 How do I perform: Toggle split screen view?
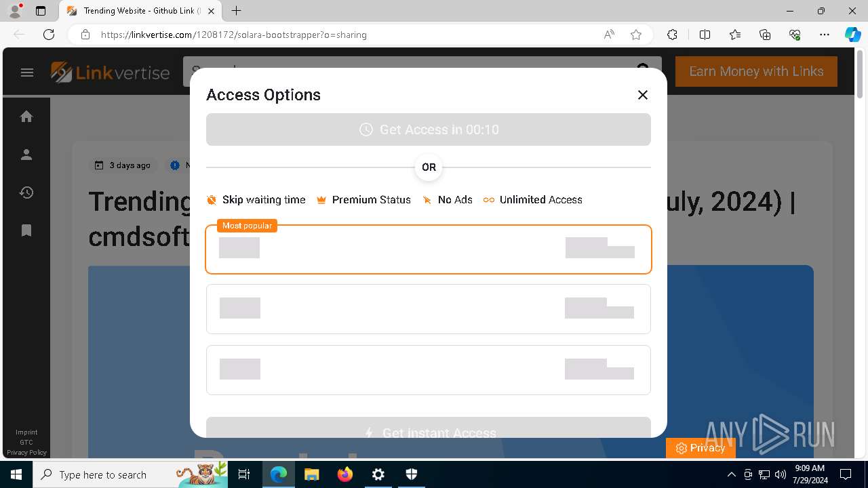(x=705, y=35)
